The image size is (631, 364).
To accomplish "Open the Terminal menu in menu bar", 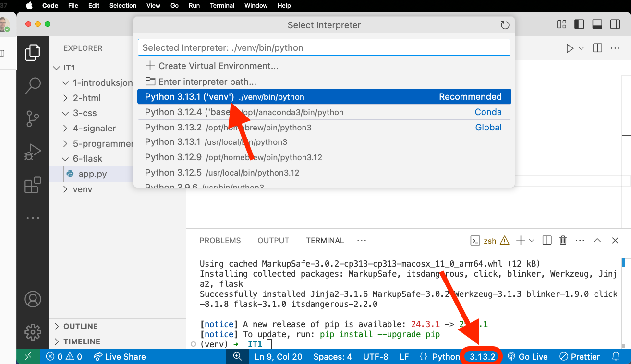I will pyautogui.click(x=222, y=5).
